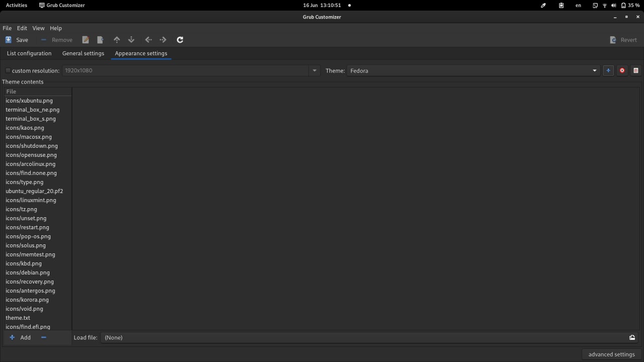The height and width of the screenshot is (362, 644).
Task: Open the File menu
Action: pos(7,28)
